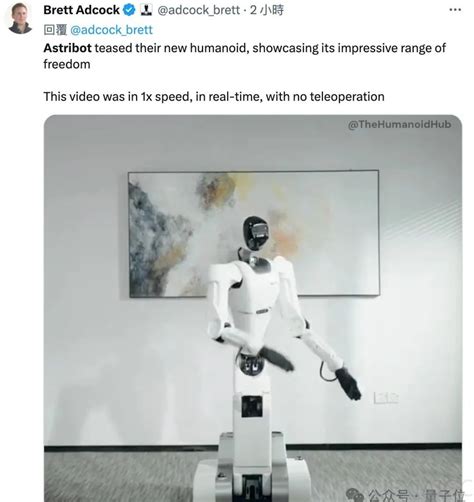Click the @TheHumanoidHub watermark on video
Viewport: 474px width, 502px height.
click(399, 124)
